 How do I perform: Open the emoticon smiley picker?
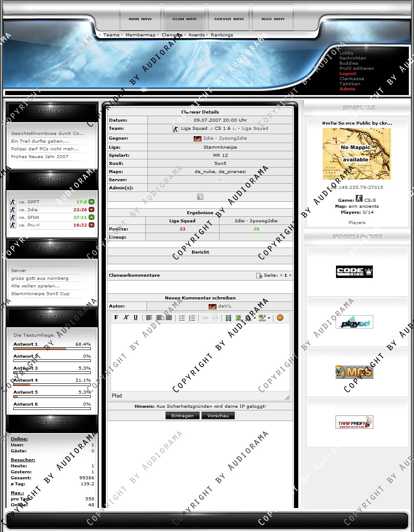(280, 317)
